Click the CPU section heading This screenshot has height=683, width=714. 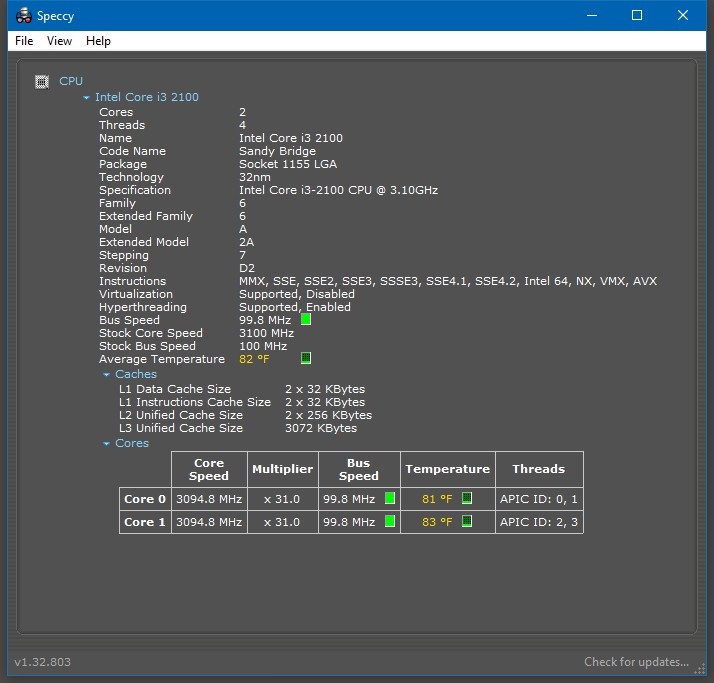pyautogui.click(x=71, y=81)
